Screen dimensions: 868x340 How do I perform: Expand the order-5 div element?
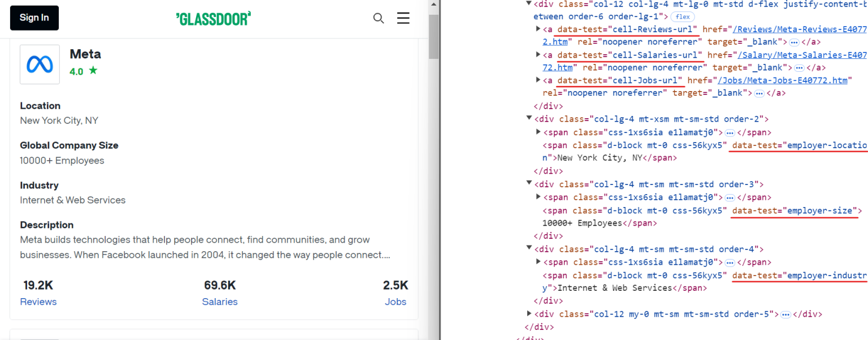pyautogui.click(x=528, y=314)
